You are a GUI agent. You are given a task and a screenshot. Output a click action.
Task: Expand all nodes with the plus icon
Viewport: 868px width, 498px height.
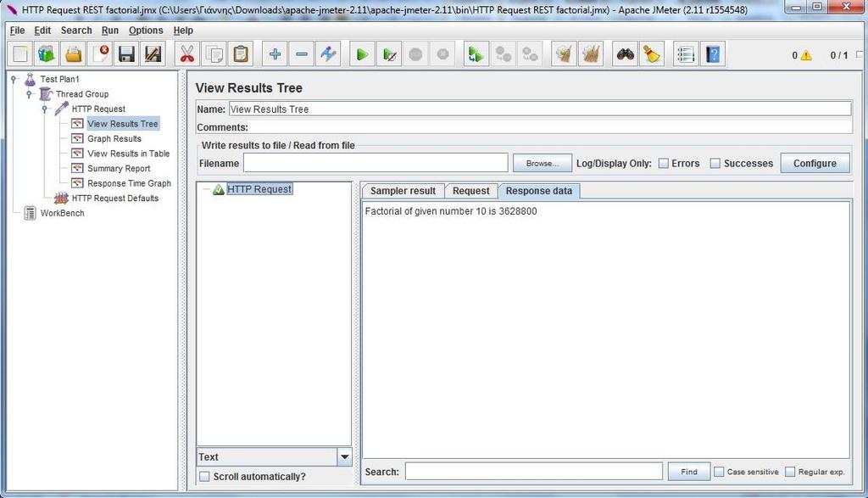coord(275,54)
